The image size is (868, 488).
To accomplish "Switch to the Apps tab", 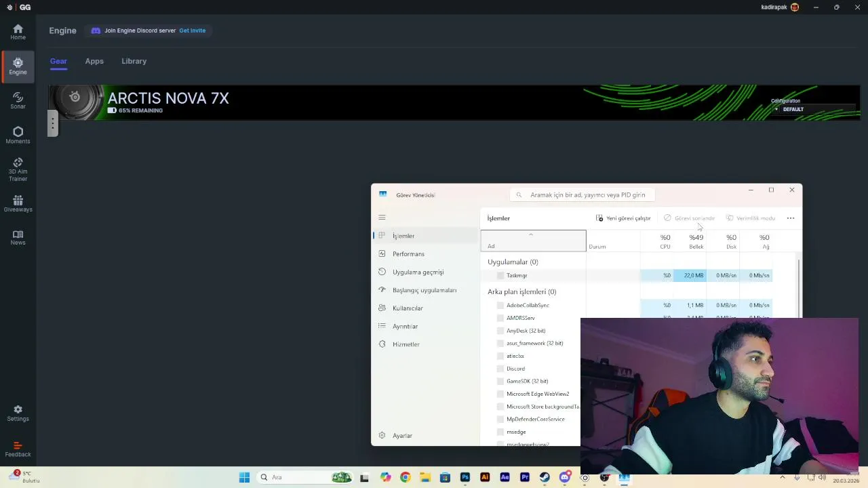I will pyautogui.click(x=94, y=61).
